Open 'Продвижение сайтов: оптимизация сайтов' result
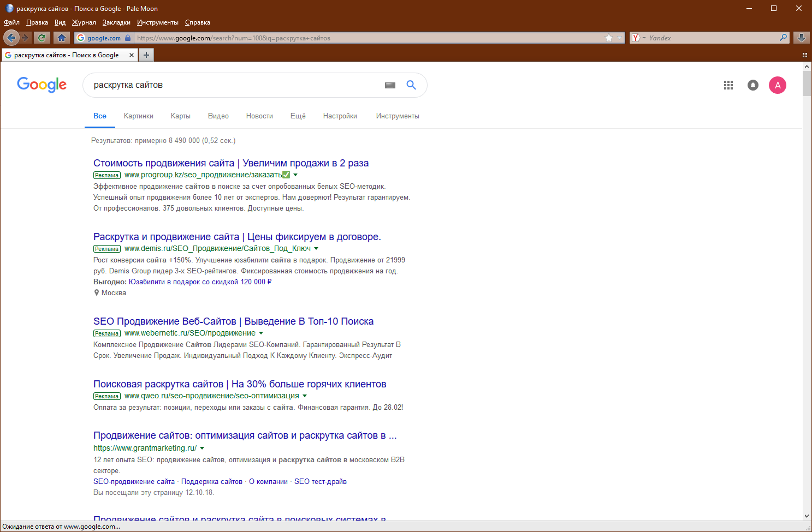 point(245,435)
